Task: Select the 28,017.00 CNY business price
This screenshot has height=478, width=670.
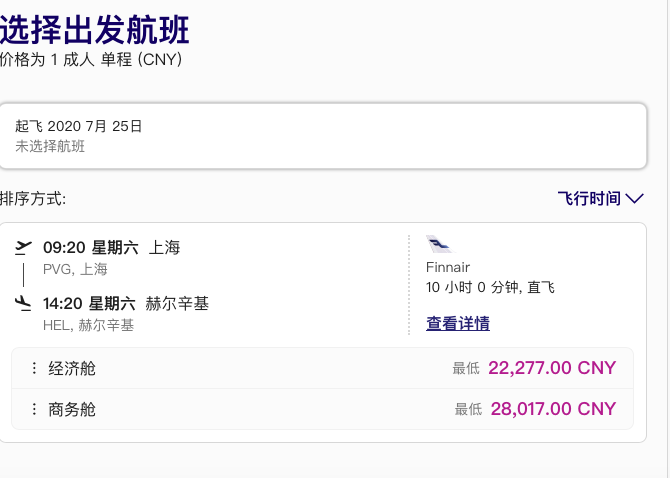Action: pyautogui.click(x=553, y=409)
